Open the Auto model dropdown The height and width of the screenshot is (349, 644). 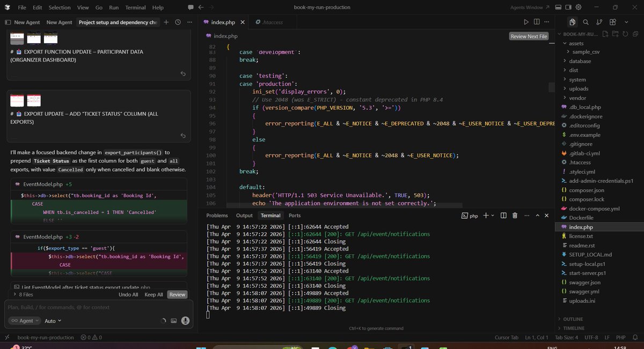(x=53, y=321)
